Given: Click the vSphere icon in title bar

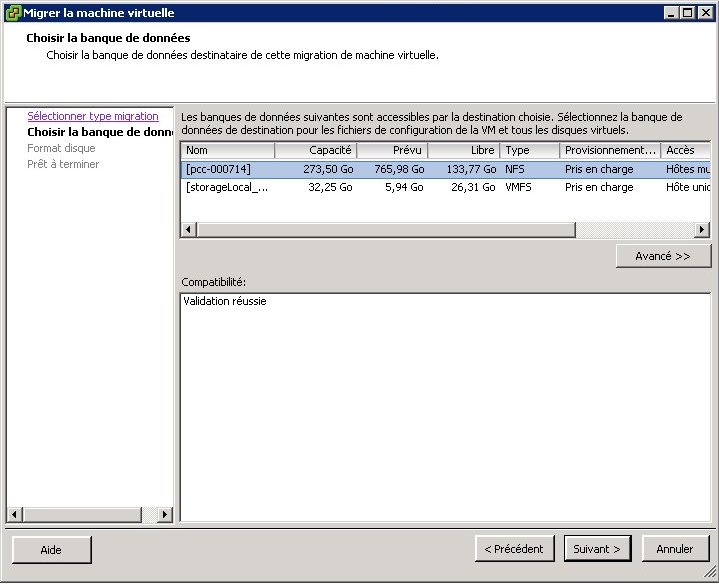Looking at the screenshot, I should [x=13, y=13].
